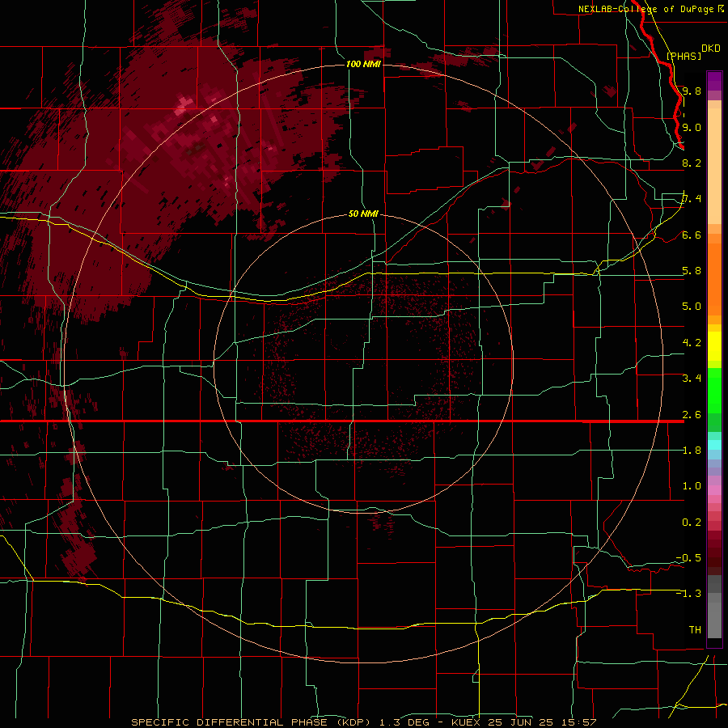Select the yellow band of the color scale
The width and height of the screenshot is (728, 728).
point(714,346)
